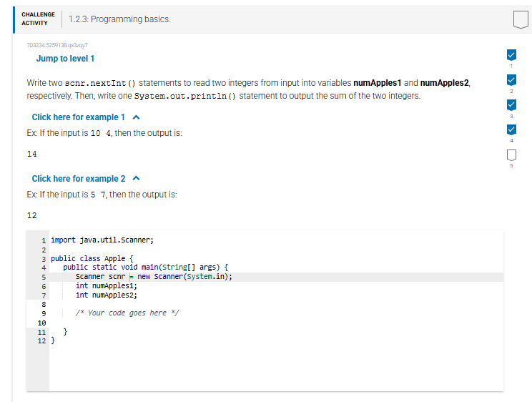Click the Jump to level 1 link
This screenshot has height=402, width=532.
tap(65, 59)
